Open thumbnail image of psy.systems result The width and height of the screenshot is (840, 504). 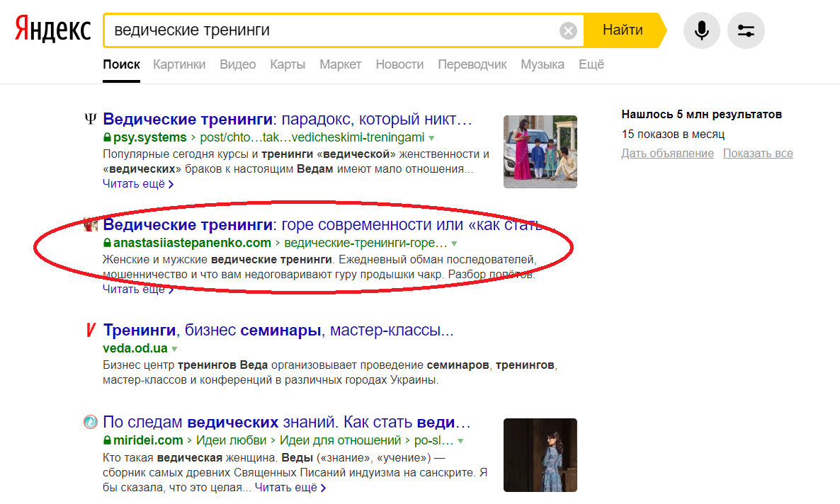click(x=540, y=151)
